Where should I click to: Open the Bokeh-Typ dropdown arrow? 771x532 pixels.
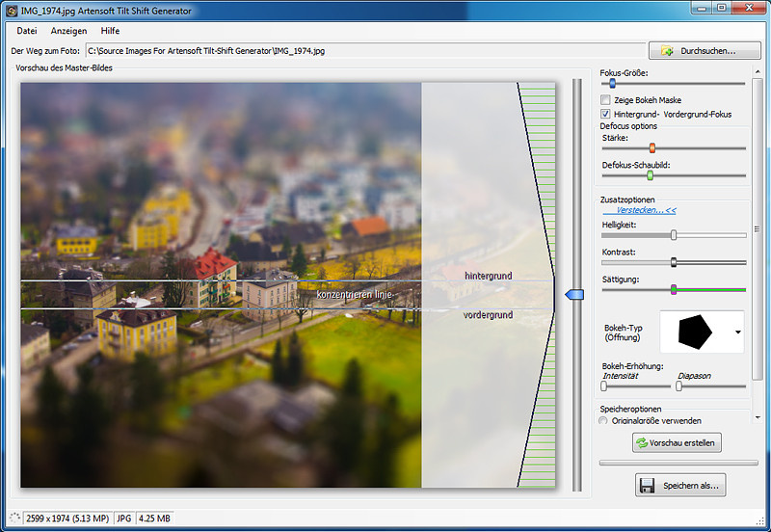tap(738, 332)
